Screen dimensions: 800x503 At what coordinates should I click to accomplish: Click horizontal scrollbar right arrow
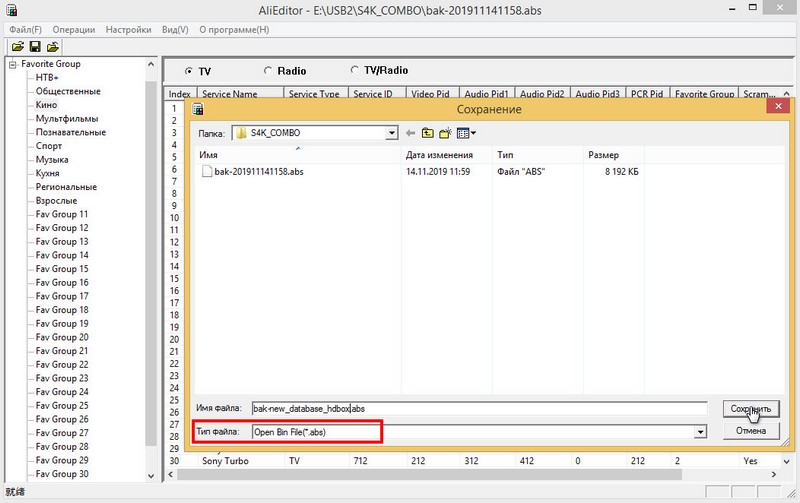774,474
